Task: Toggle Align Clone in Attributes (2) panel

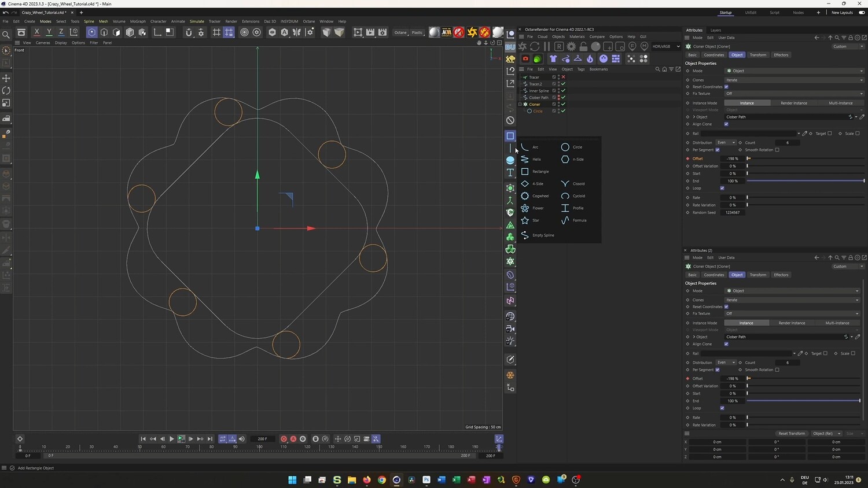Action: (x=726, y=344)
